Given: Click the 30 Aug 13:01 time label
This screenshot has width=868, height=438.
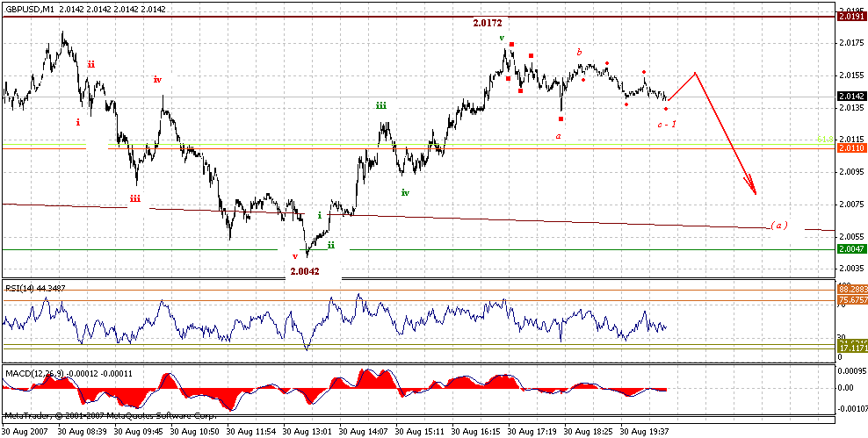Looking at the screenshot, I should 306,430.
